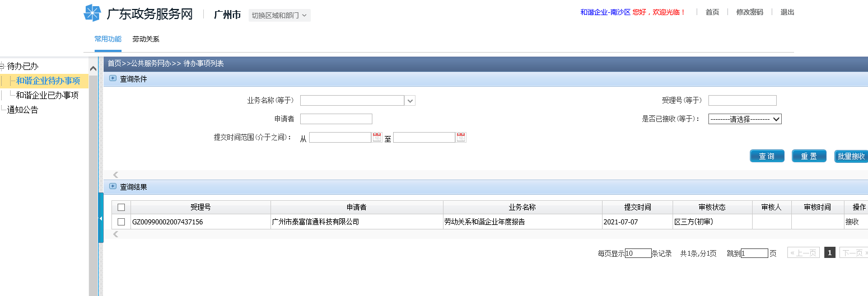Image resolution: width=868 pixels, height=296 pixels.
Task: Click the 申请者 column header
Action: pyautogui.click(x=357, y=207)
